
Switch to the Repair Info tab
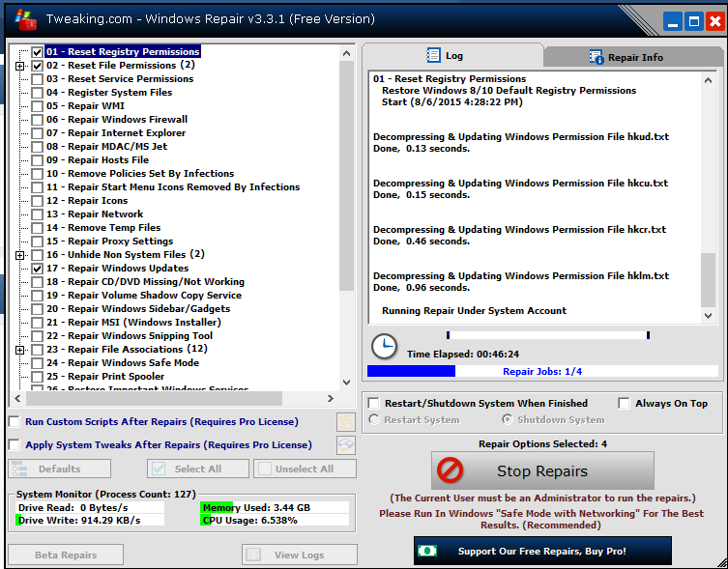(x=634, y=57)
